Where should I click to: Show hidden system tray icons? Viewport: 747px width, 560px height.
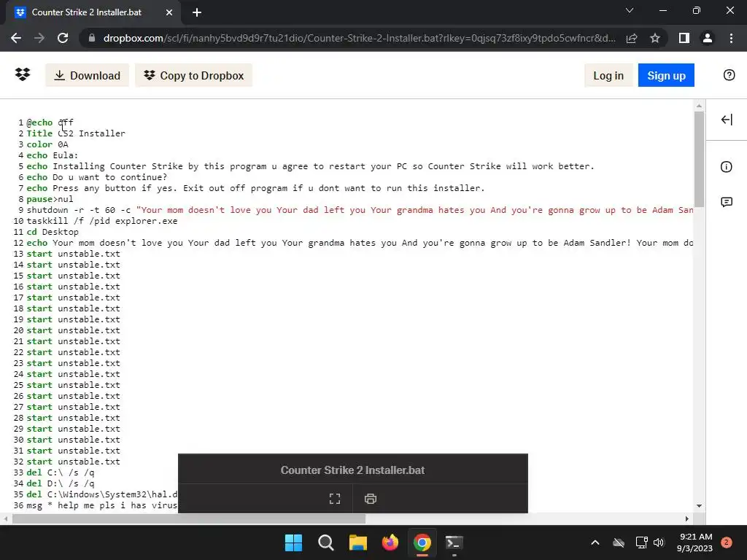(x=595, y=542)
